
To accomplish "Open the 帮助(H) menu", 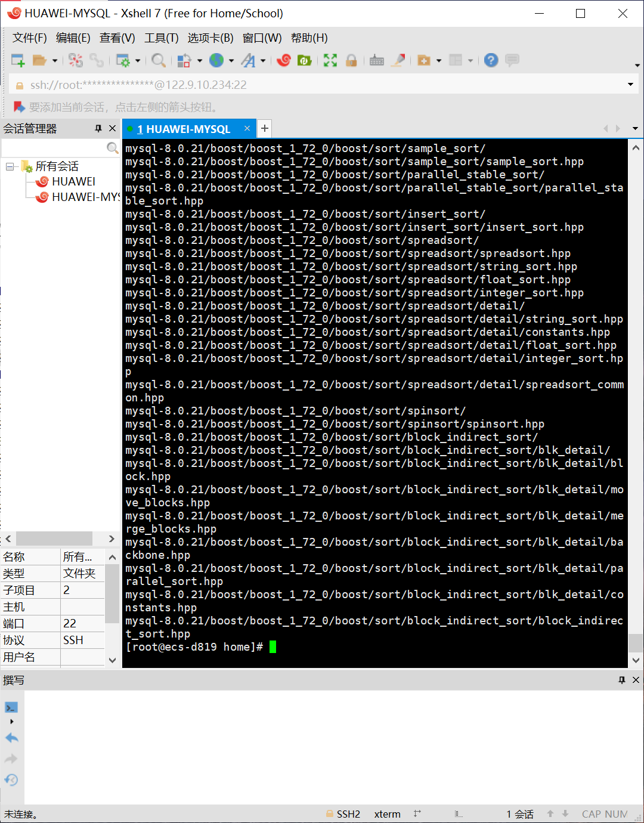I will click(309, 38).
